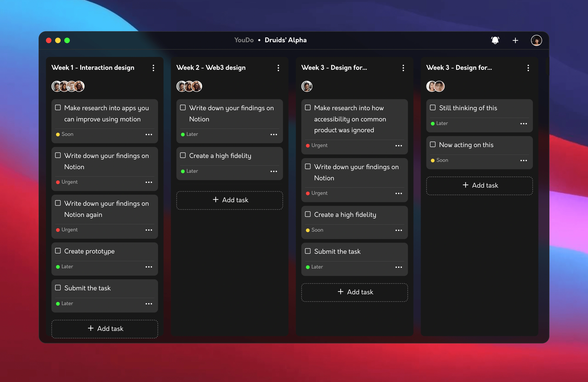The image size is (588, 382).
Task: Open options menu for Week 1 column
Action: pyautogui.click(x=153, y=68)
